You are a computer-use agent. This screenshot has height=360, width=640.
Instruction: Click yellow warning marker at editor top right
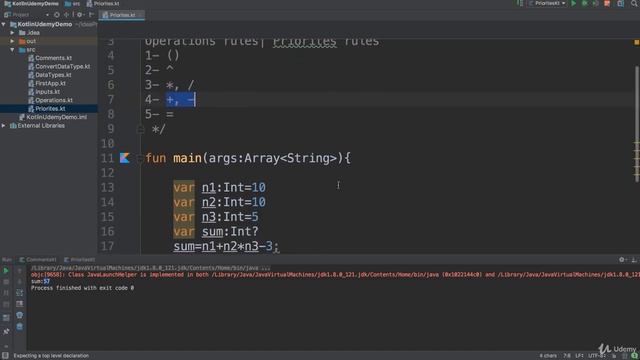[636, 42]
